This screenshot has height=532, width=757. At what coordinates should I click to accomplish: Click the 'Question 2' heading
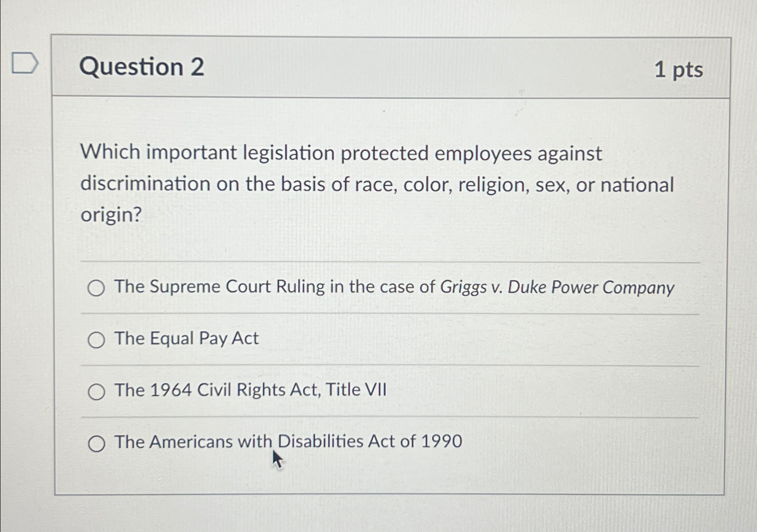point(143,68)
